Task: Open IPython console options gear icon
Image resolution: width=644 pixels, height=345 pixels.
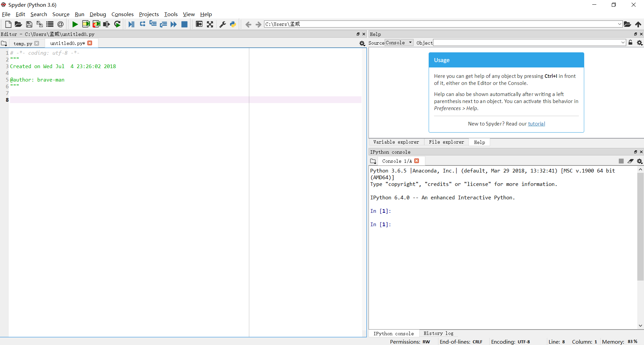Action: pos(640,161)
